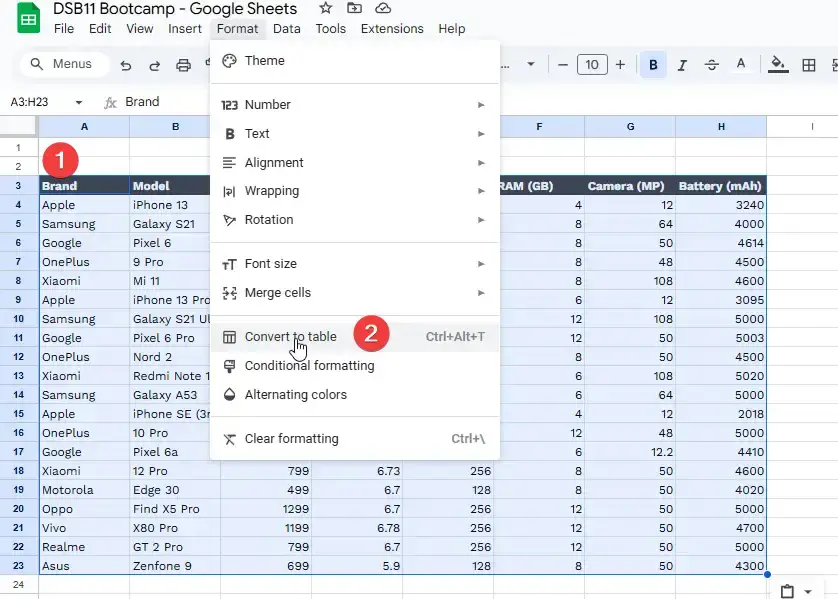Click the move to folder icon
The image size is (838, 599).
(x=354, y=8)
